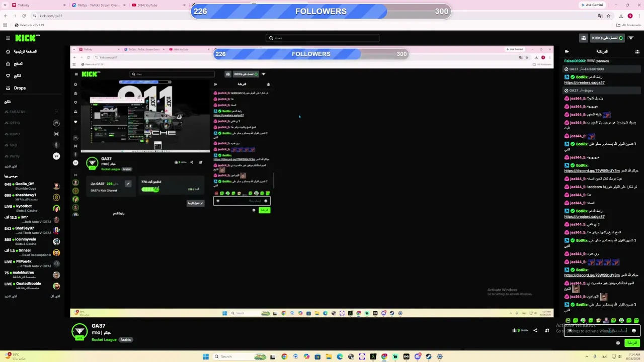This screenshot has height=362, width=644.
Task: Click the green chat send button
Action: tap(631, 343)
